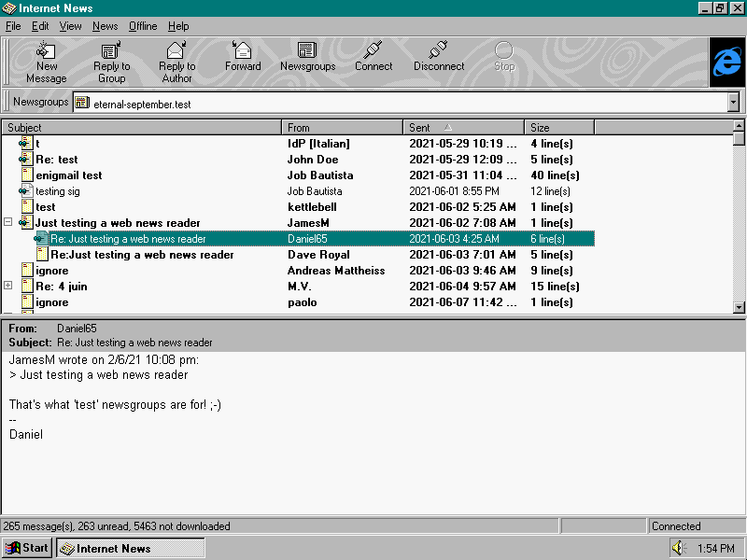Open the newsgroups dropdown arrow
This screenshot has height=560, width=747.
pyautogui.click(x=733, y=104)
